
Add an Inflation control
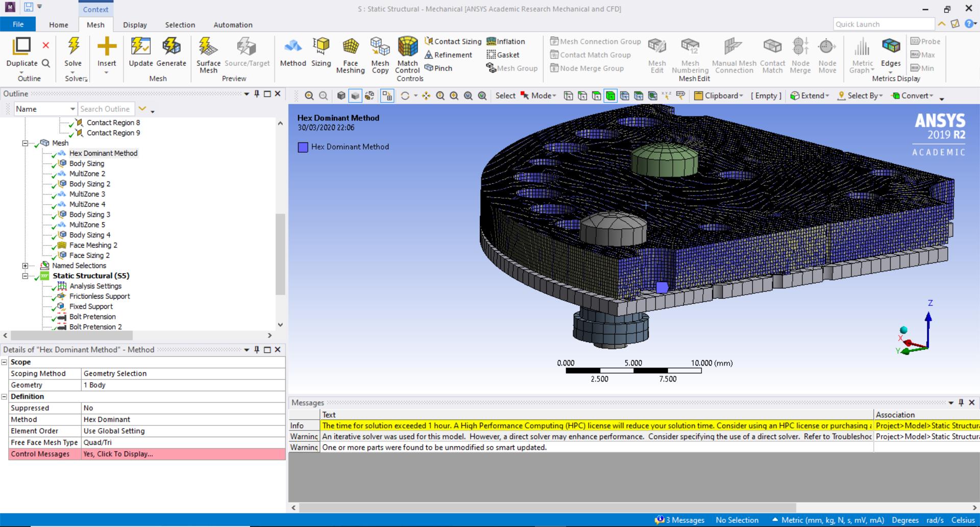coord(506,41)
